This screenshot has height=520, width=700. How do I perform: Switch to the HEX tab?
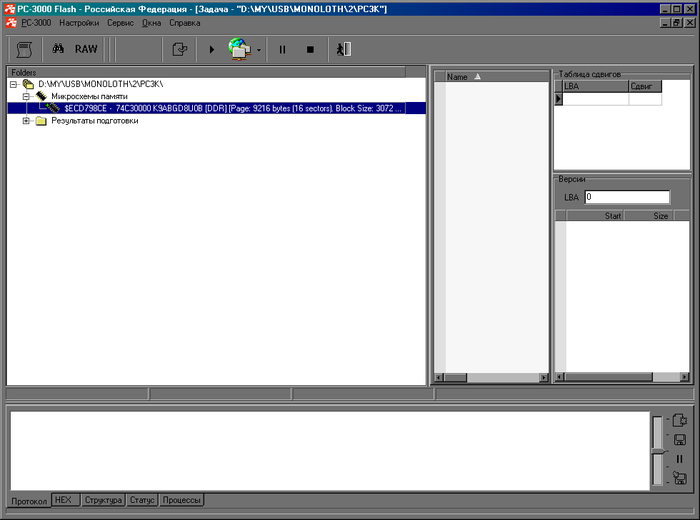[x=63, y=499]
